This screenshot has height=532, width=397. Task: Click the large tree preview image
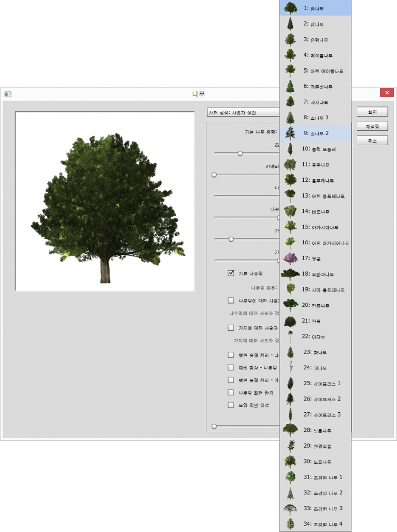[105, 201]
